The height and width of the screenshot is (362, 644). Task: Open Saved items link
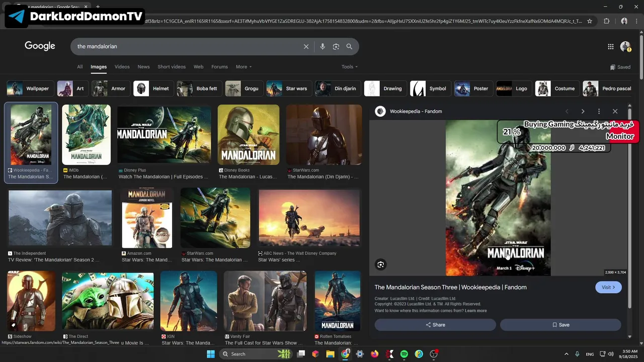620,67
